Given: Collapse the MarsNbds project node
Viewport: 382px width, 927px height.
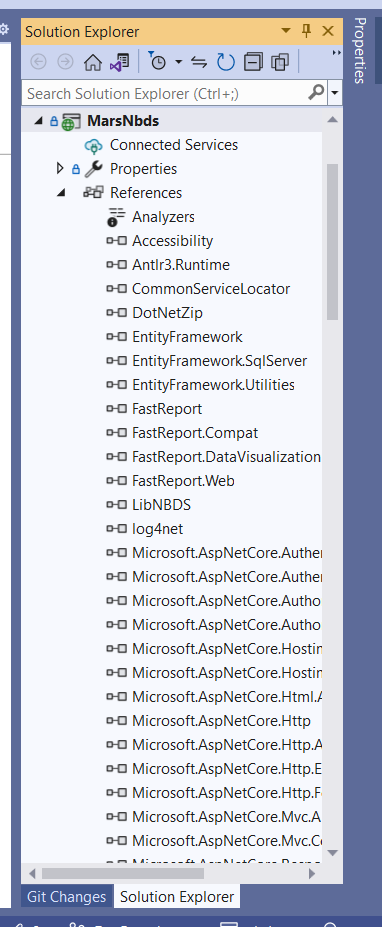Looking at the screenshot, I should (x=38, y=121).
